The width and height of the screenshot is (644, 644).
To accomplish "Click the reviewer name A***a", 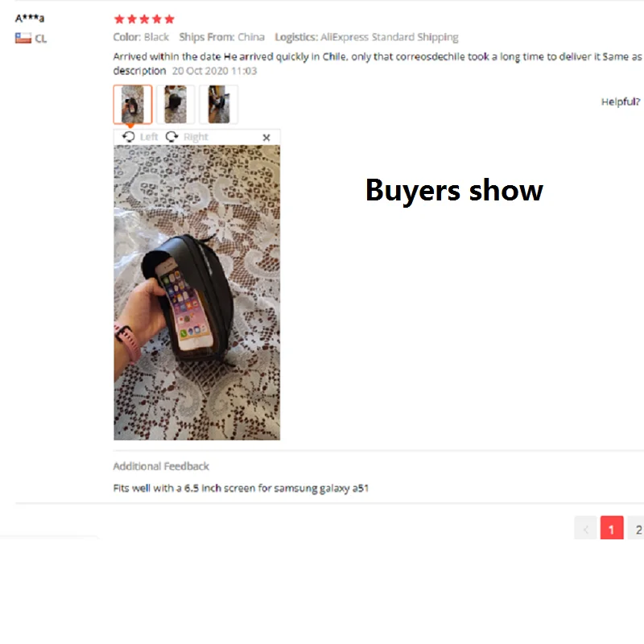I will [30, 18].
